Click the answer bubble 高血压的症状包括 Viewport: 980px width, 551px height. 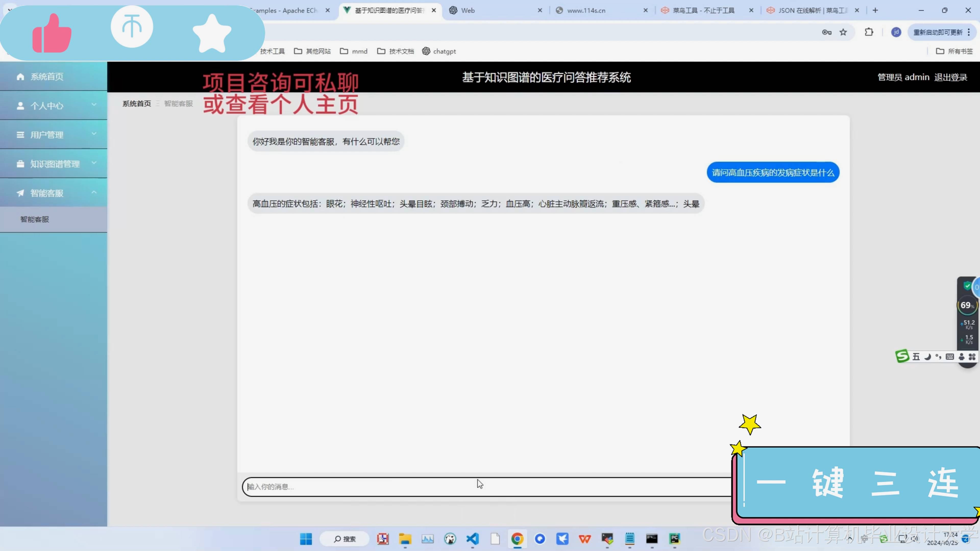(476, 204)
